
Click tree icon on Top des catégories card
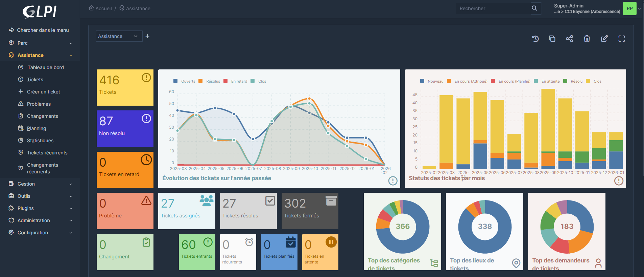434,263
